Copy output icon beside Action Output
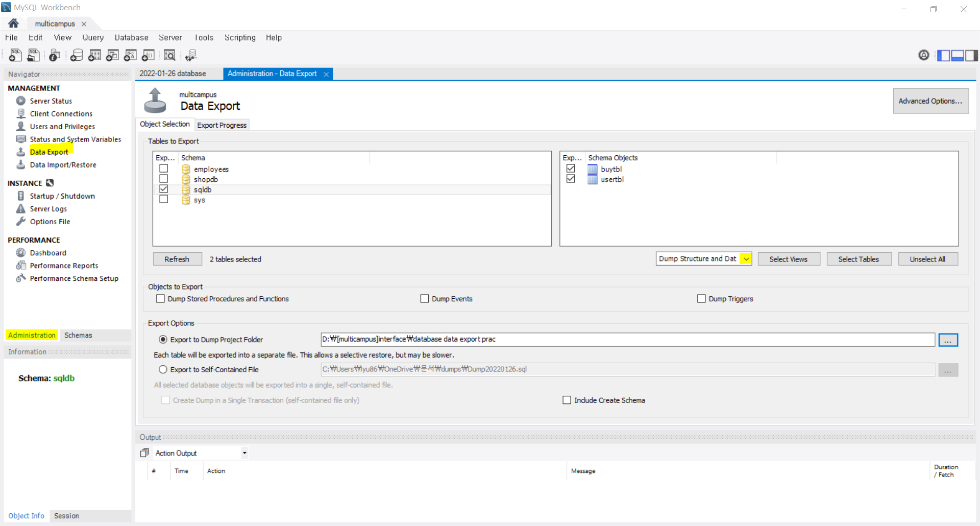 tap(144, 452)
